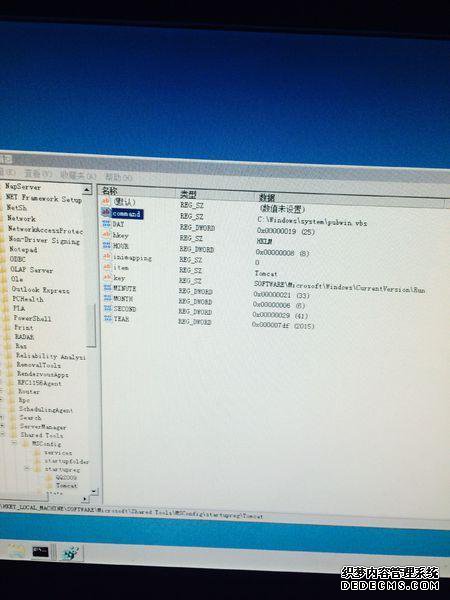Select the Reliability Analysis key
Screen dimensions: 450x600
[x=51, y=356]
